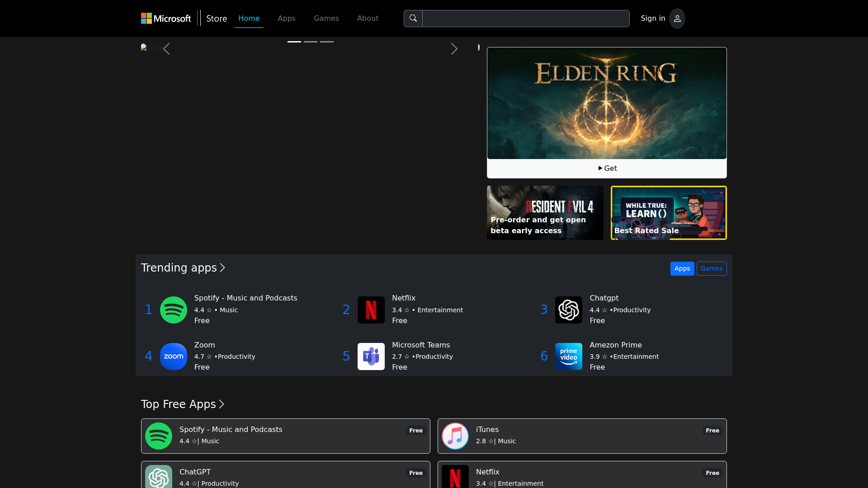The height and width of the screenshot is (488, 868).
Task: Click the user profile icon
Action: click(x=677, y=19)
